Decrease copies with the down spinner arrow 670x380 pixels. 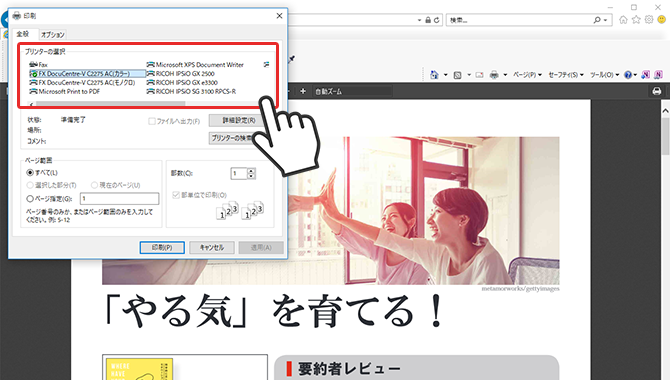pos(251,176)
